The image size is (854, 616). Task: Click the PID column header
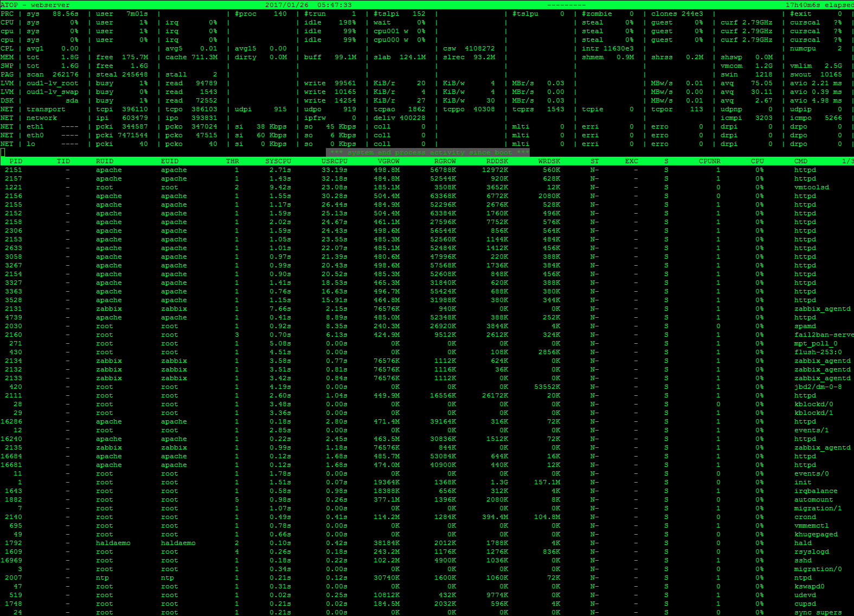pos(16,161)
